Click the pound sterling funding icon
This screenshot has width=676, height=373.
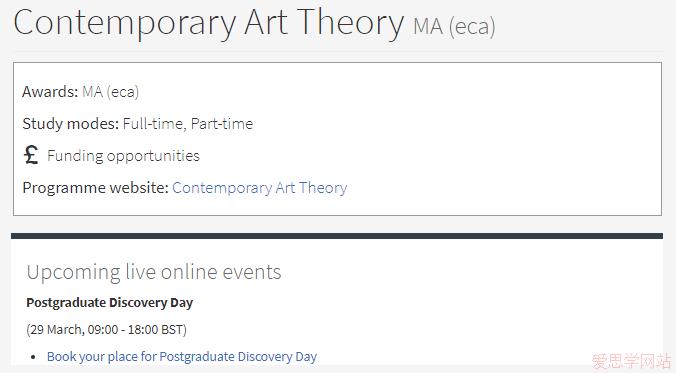tap(31, 155)
